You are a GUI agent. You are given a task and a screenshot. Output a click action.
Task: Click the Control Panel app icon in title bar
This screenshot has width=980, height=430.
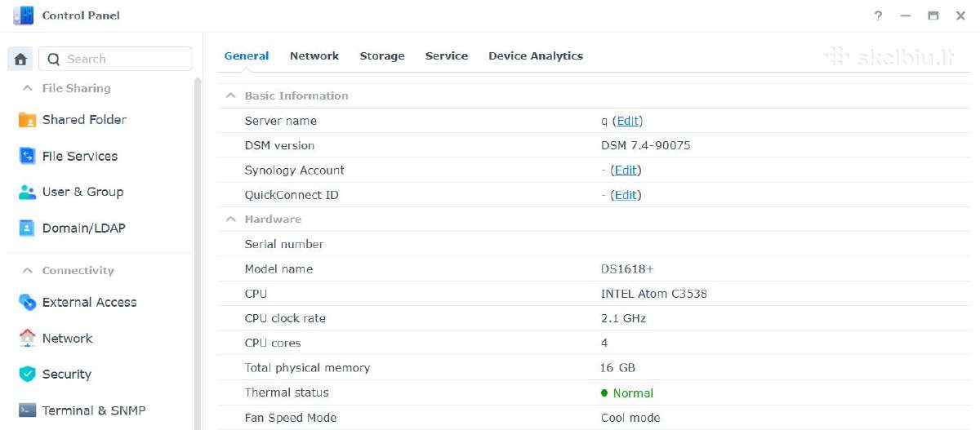point(24,16)
